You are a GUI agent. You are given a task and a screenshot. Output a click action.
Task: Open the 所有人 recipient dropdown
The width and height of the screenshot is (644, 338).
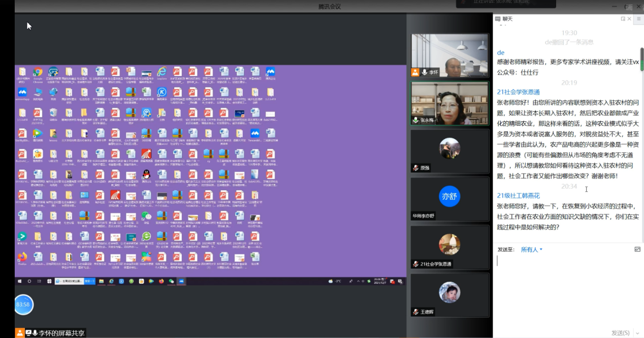click(531, 250)
